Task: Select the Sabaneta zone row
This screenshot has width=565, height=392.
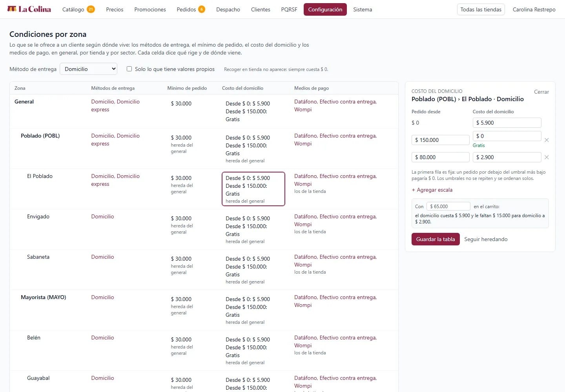Action: point(204,270)
